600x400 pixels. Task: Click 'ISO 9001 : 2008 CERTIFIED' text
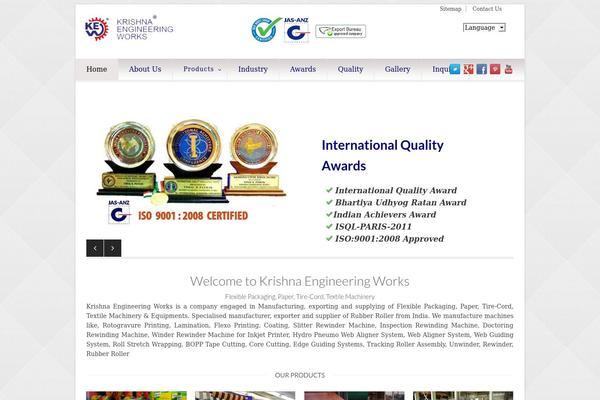click(193, 216)
